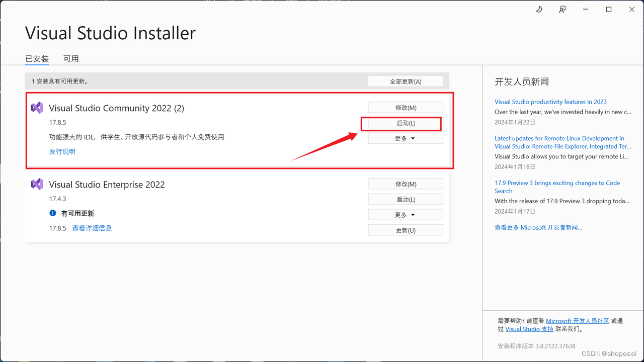Open Microsoft 开发人员社区 link
This screenshot has width=644, height=362.
coord(578,321)
